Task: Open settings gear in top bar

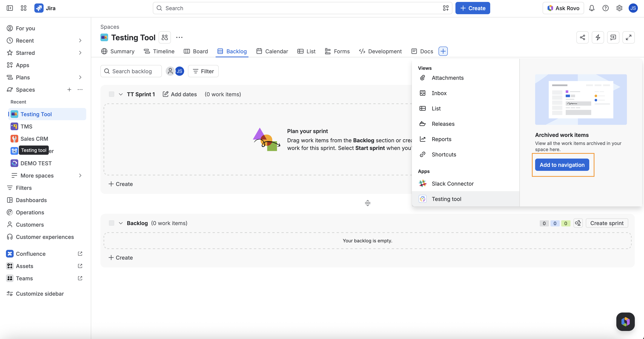Action: (x=619, y=8)
